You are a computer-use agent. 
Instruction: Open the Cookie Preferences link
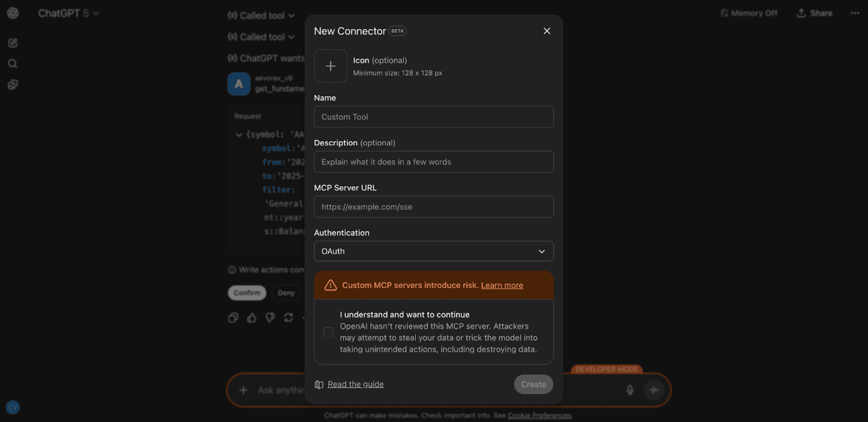point(540,415)
